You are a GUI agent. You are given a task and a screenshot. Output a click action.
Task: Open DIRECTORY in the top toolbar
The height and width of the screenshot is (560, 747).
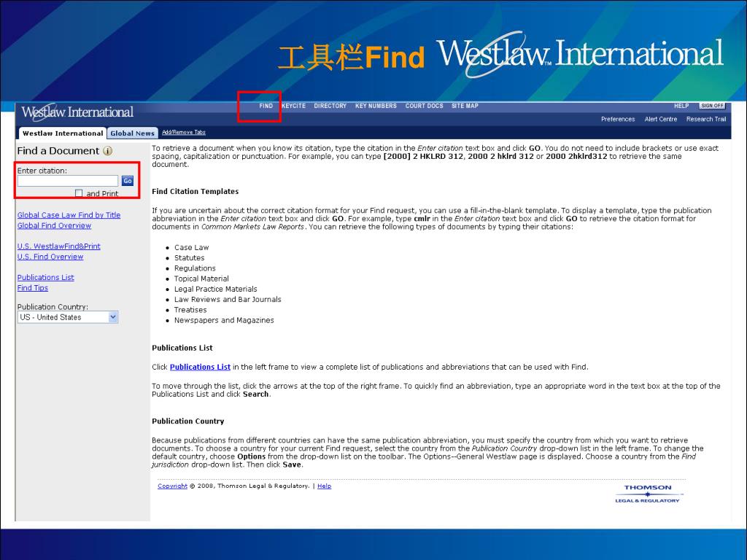tap(330, 106)
